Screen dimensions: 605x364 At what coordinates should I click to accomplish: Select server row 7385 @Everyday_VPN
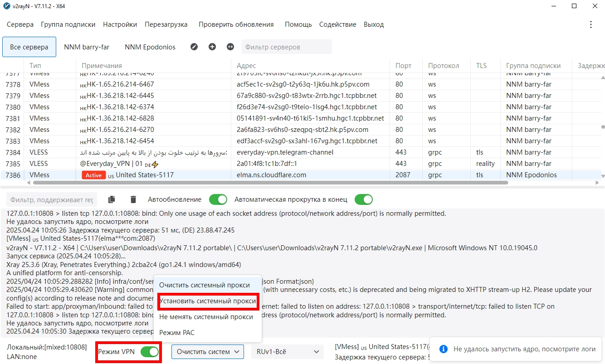click(301, 164)
